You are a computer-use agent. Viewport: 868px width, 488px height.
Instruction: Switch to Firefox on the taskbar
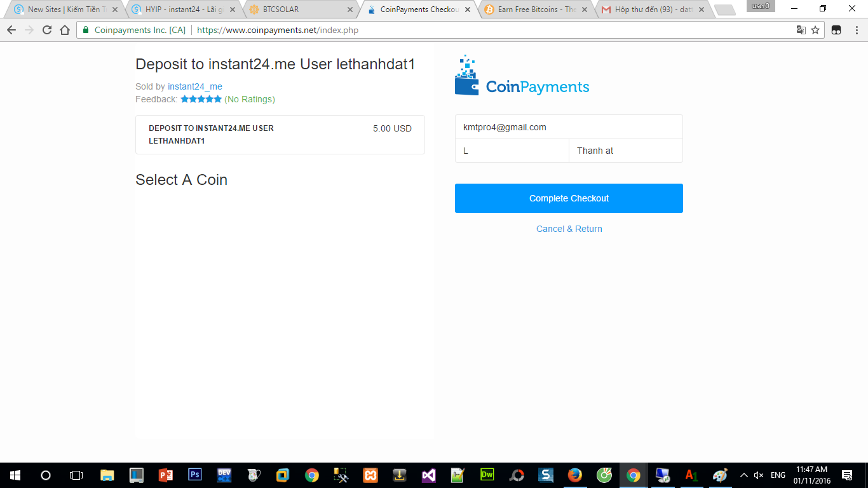pyautogui.click(x=575, y=475)
